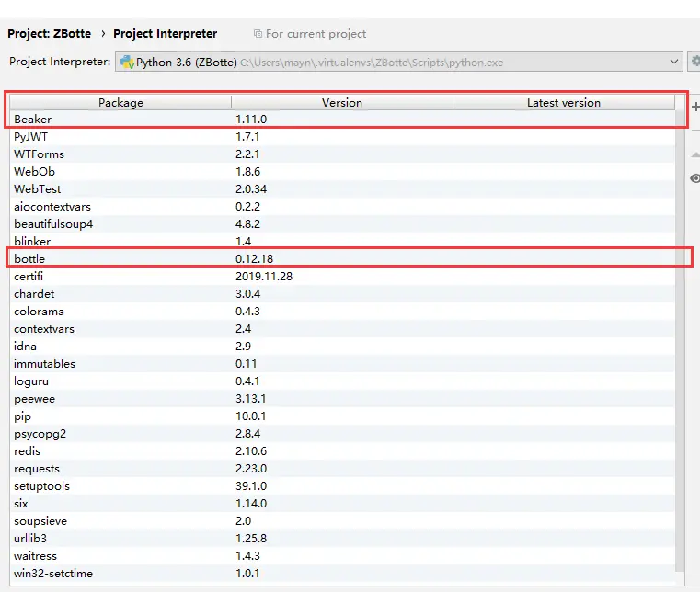Select the peewee package row

point(342,398)
